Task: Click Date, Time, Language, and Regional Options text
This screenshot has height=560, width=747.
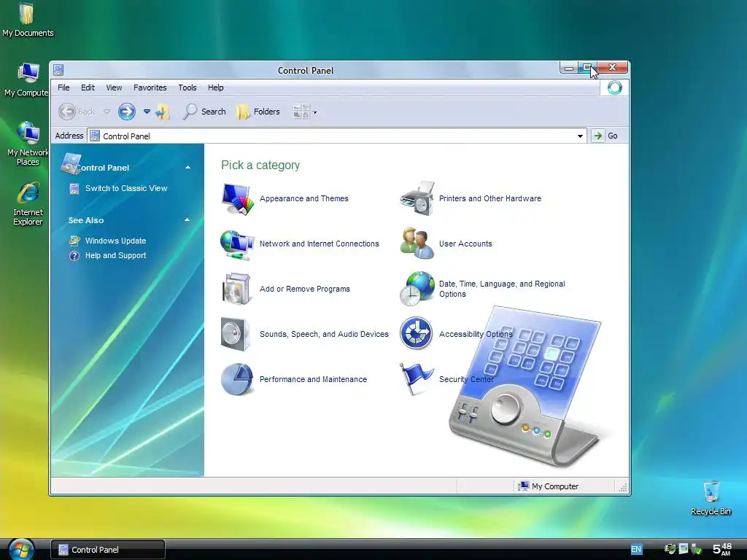Action: pyautogui.click(x=502, y=289)
